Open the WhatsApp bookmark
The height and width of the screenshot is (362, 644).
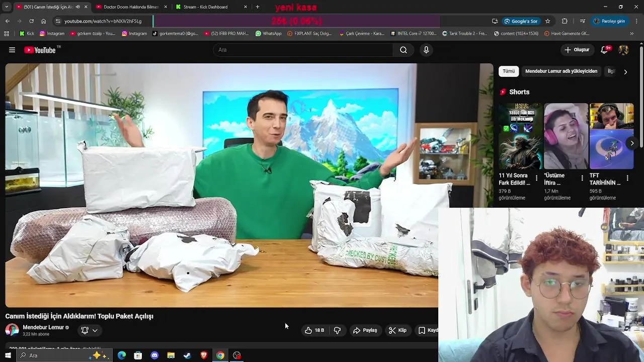click(x=268, y=34)
